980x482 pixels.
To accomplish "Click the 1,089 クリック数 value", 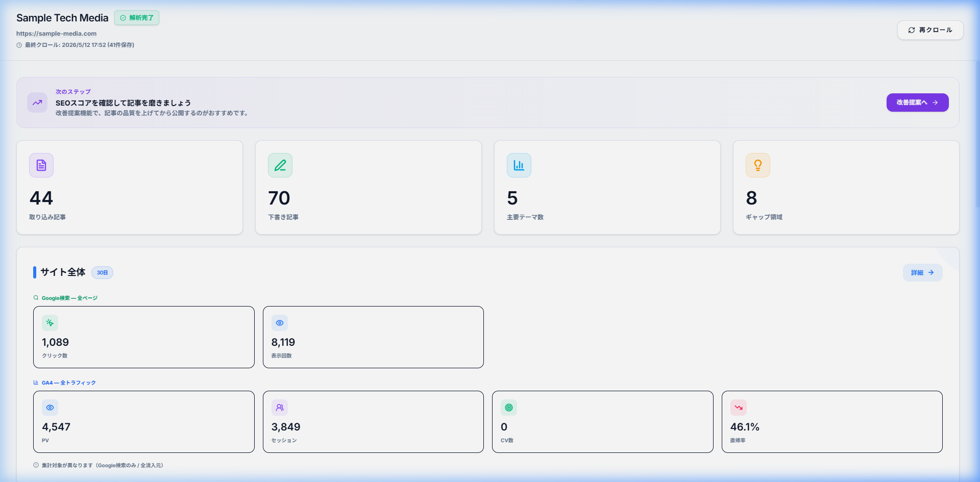I will pyautogui.click(x=55, y=342).
